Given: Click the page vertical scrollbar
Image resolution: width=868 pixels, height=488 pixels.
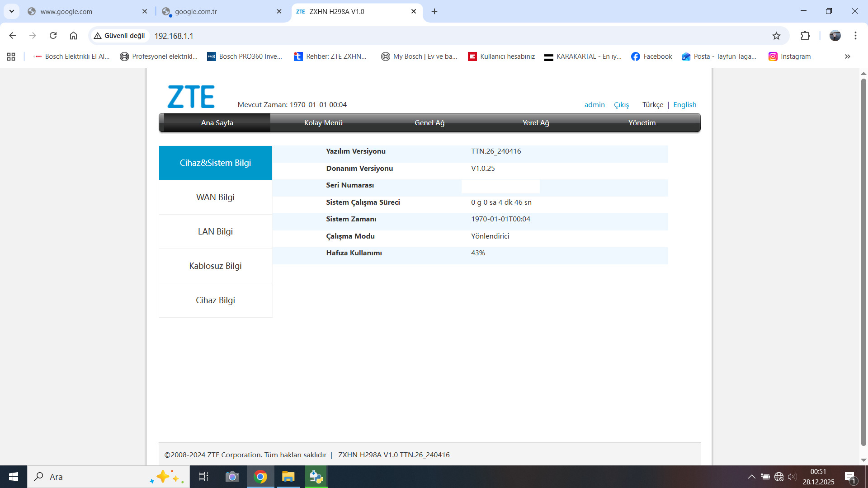Looking at the screenshot, I should coord(863,262).
